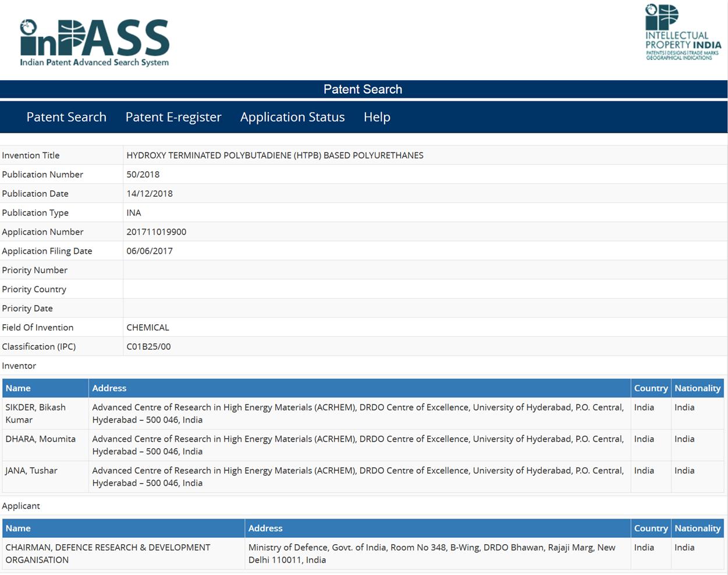Image resolution: width=728 pixels, height=575 pixels.
Task: Click the Nationality column header in applicant table
Action: (x=697, y=528)
